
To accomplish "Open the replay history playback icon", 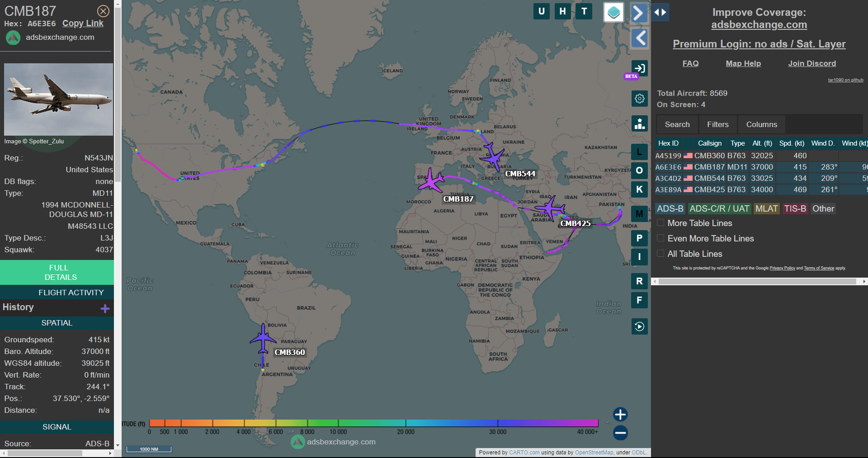I will pyautogui.click(x=639, y=326).
